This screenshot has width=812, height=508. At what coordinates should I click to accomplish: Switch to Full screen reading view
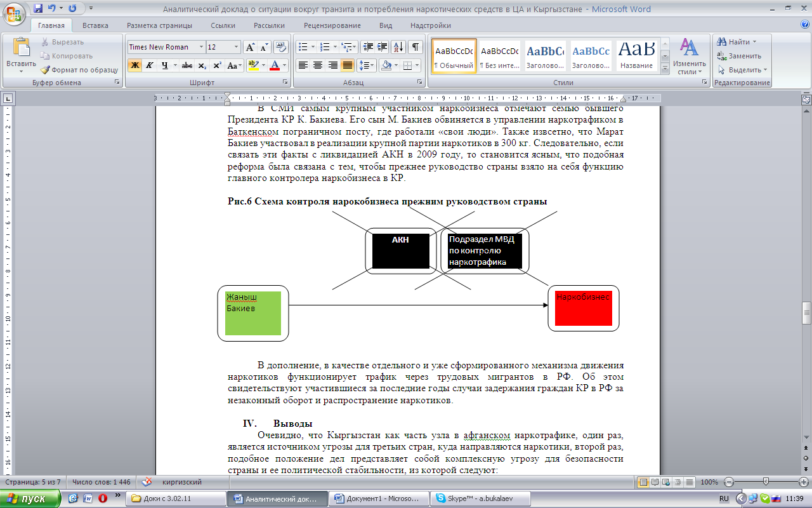click(x=655, y=482)
